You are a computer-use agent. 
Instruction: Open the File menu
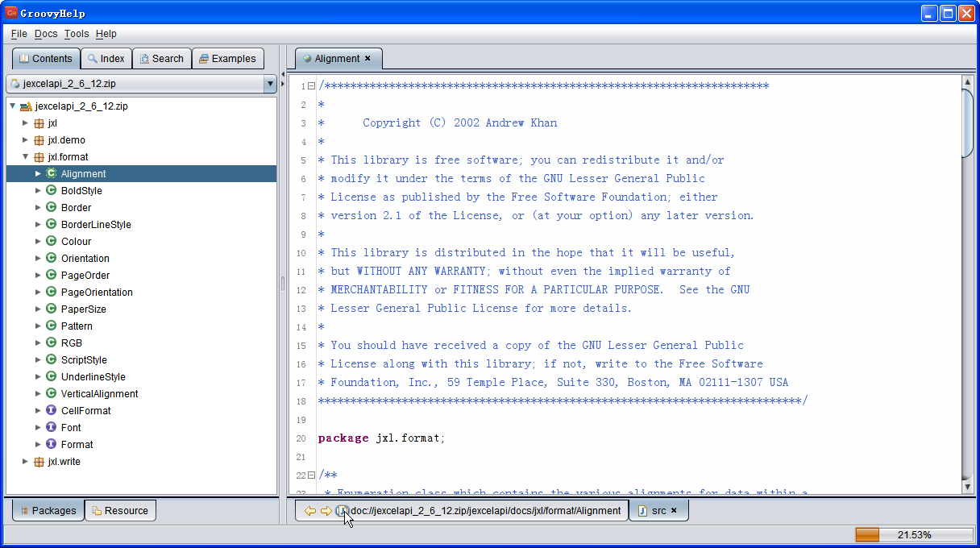tap(19, 34)
